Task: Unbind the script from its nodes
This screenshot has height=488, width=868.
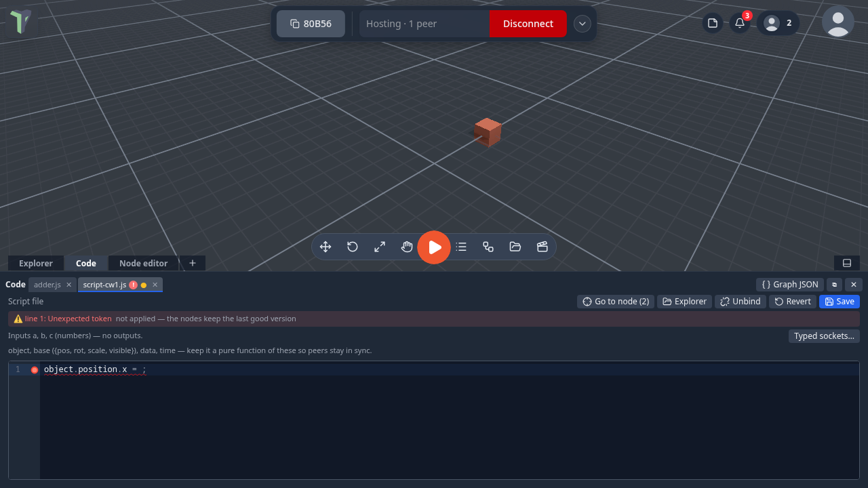Action: [x=741, y=302]
